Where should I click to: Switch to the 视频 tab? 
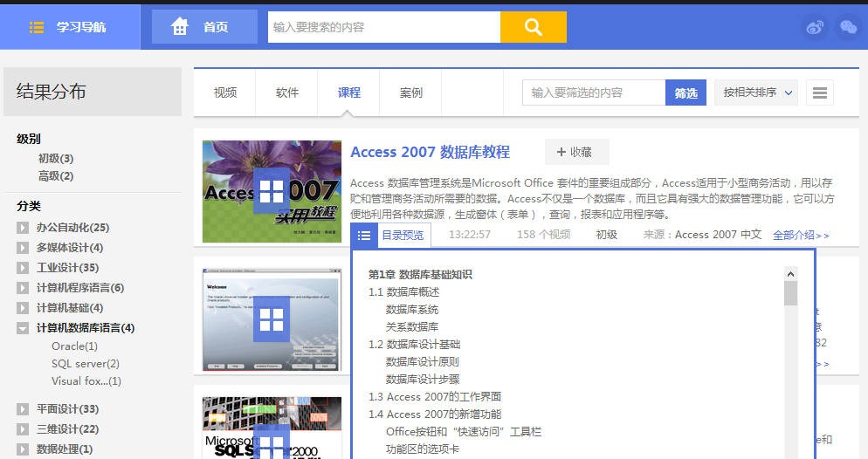tap(224, 92)
